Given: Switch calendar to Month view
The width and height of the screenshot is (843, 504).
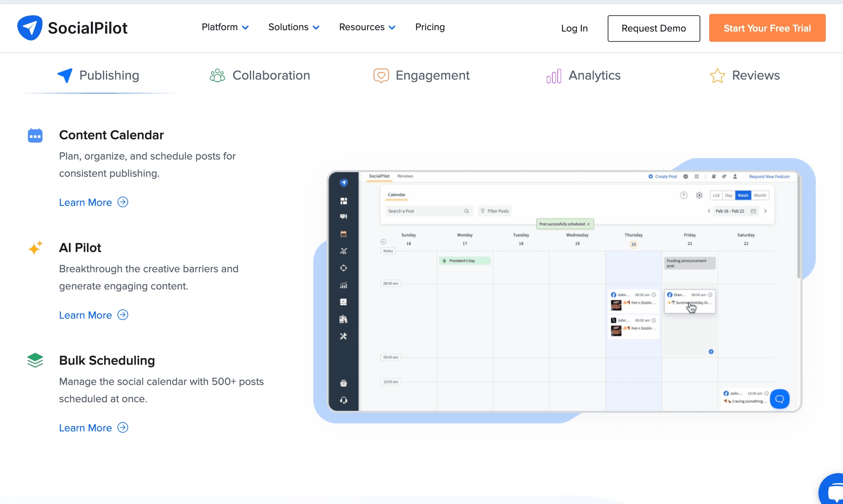Looking at the screenshot, I should (760, 195).
